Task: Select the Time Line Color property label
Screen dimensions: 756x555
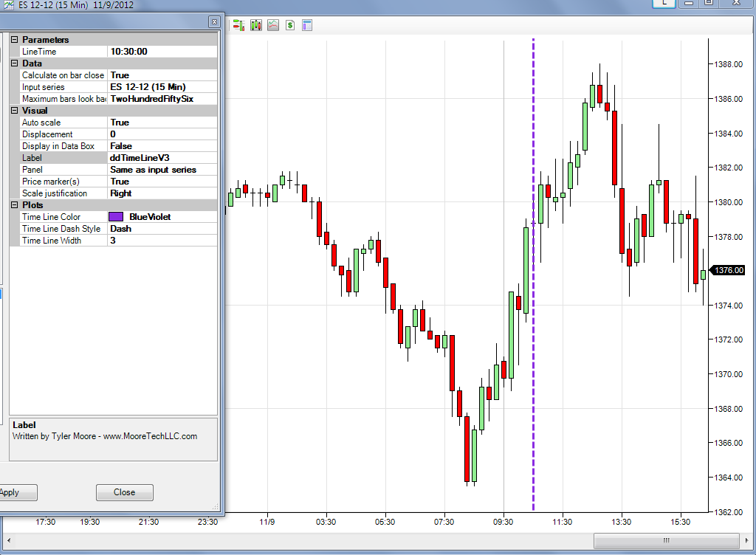Action: tap(51, 217)
